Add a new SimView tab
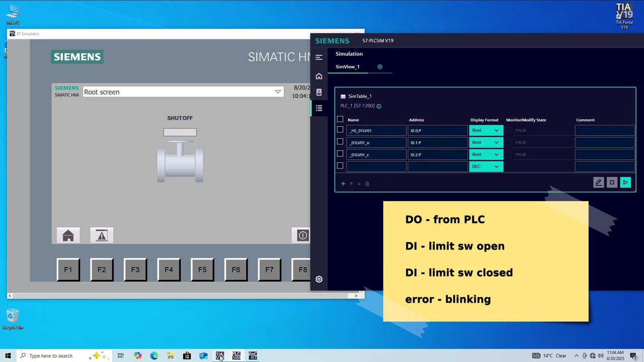 (380, 67)
